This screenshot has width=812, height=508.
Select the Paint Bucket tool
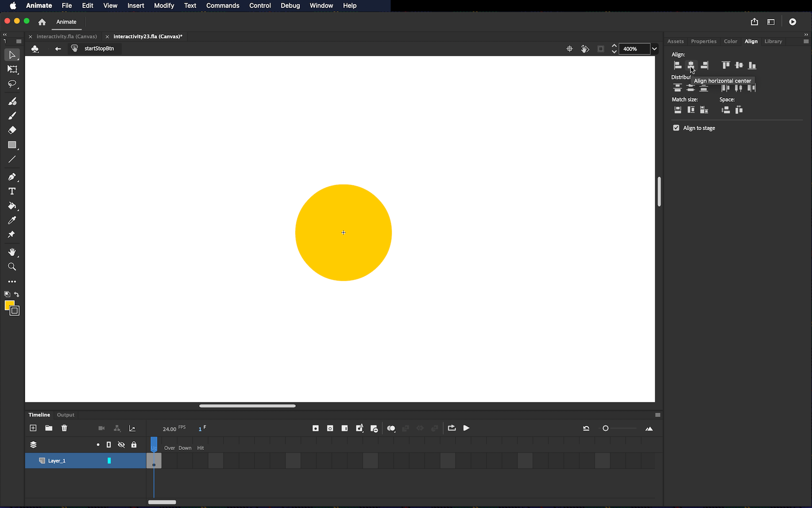click(12, 206)
